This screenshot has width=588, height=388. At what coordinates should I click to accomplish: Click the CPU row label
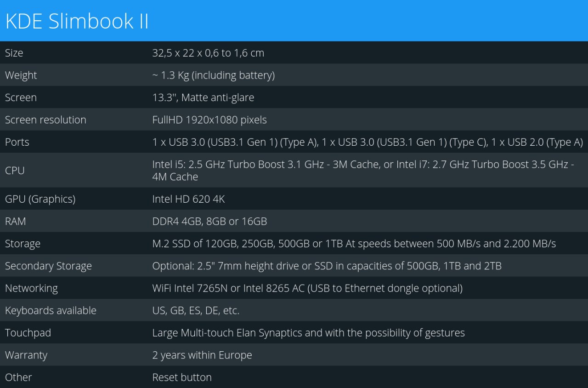tap(15, 171)
